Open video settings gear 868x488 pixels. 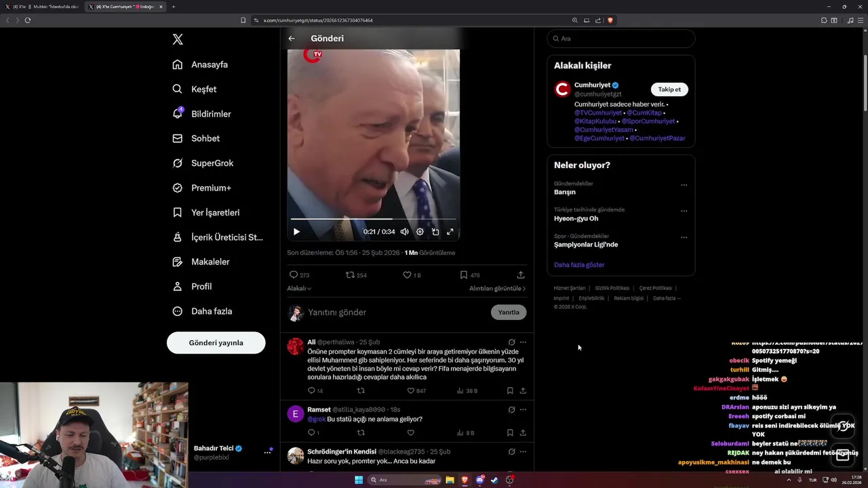click(x=420, y=232)
